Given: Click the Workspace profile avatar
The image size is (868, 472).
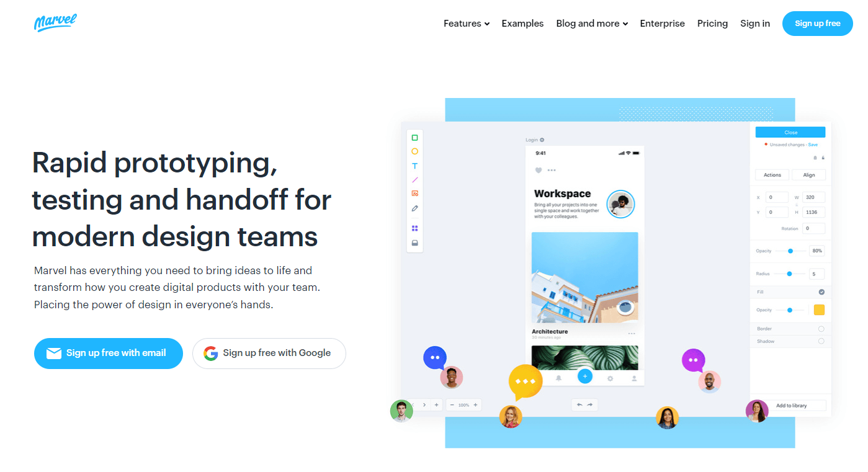Looking at the screenshot, I should tap(620, 204).
